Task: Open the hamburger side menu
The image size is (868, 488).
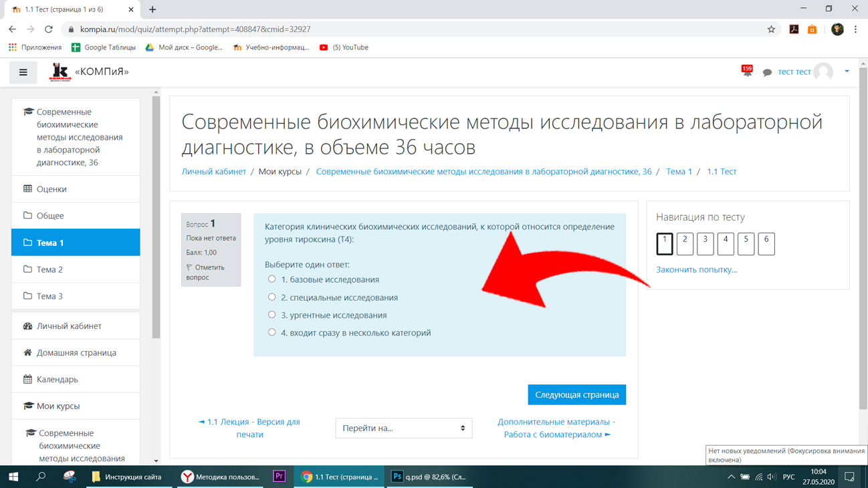Action: [x=23, y=72]
